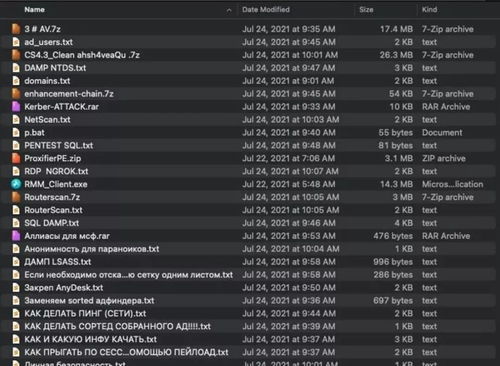The width and height of the screenshot is (500, 366).
Task: Select the file name enhancement-chain.7z
Action: [69, 94]
